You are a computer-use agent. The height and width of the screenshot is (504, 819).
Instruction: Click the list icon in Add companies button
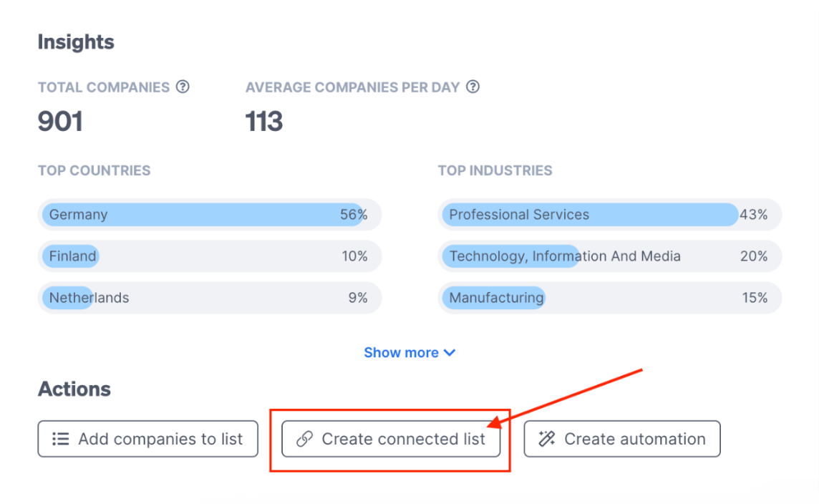(x=61, y=439)
